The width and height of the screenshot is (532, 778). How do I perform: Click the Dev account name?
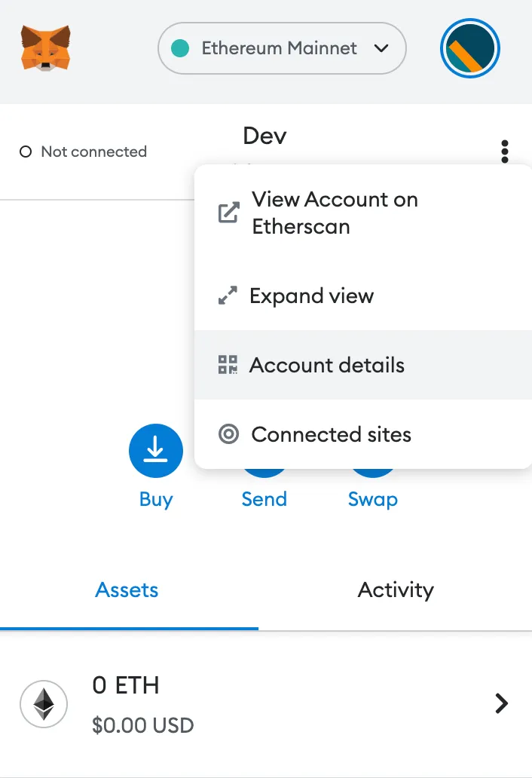click(264, 136)
